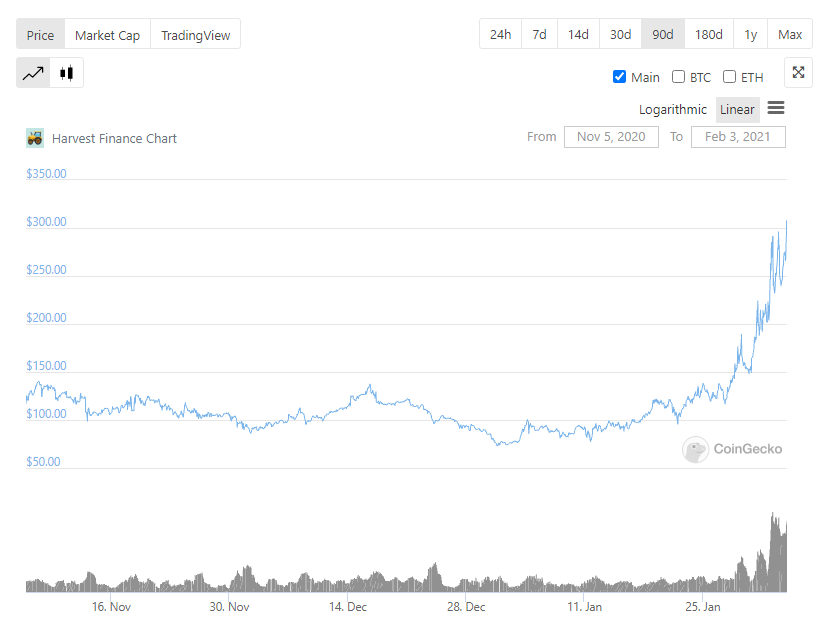Click the price line peak near $300
This screenshot has width=823, height=632.
click(786, 223)
